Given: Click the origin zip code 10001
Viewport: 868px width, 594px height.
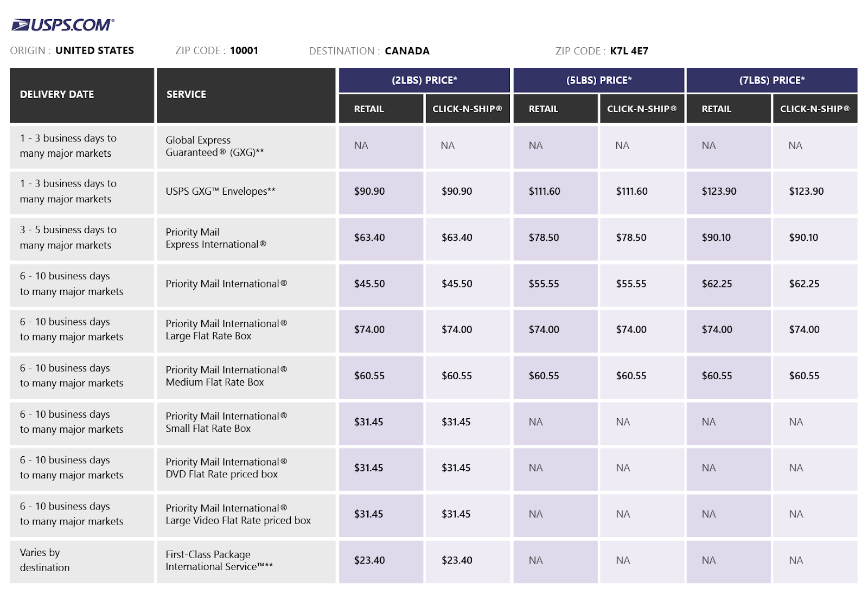Looking at the screenshot, I should coord(244,50).
